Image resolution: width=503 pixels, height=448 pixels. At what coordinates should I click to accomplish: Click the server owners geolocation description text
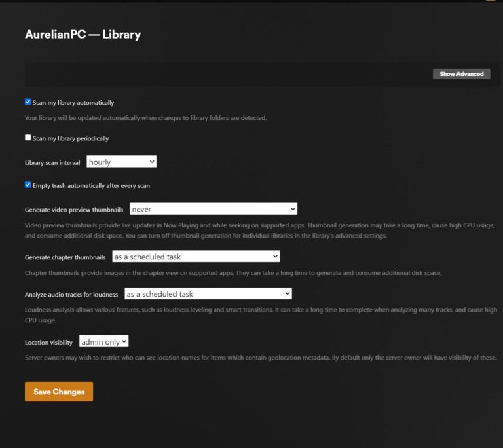coord(260,358)
